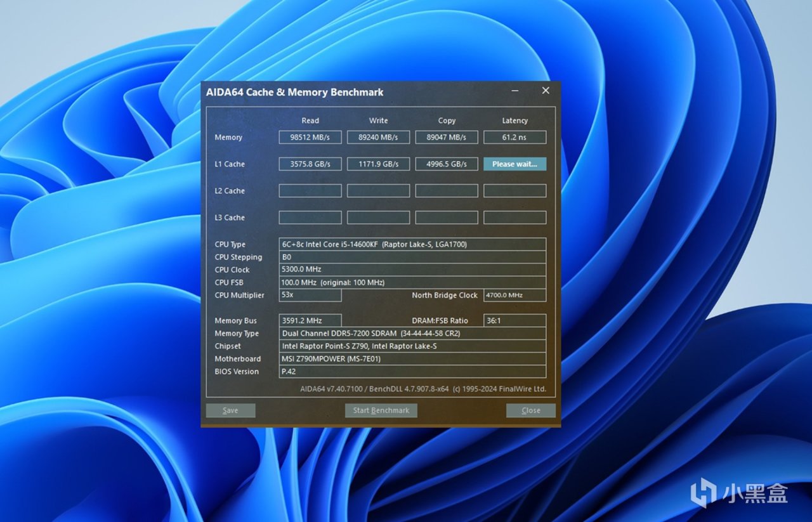Select the Motherboard value MSI Z790MPOWER

point(412,359)
